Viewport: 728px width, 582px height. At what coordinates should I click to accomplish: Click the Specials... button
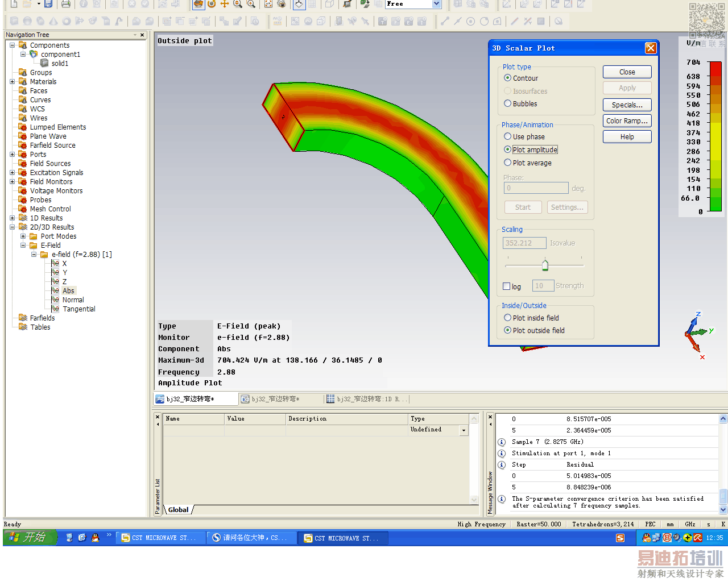pyautogui.click(x=627, y=105)
